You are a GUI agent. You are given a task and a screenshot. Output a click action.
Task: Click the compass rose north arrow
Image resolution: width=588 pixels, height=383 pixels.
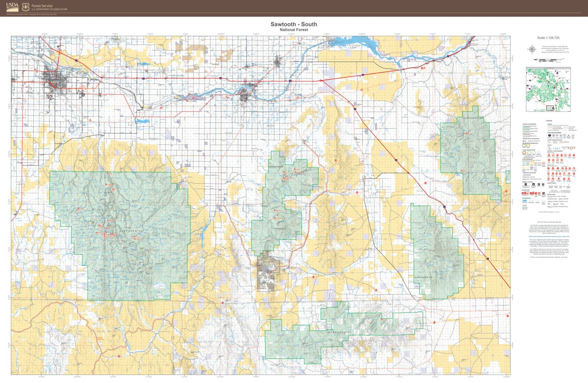532,49
